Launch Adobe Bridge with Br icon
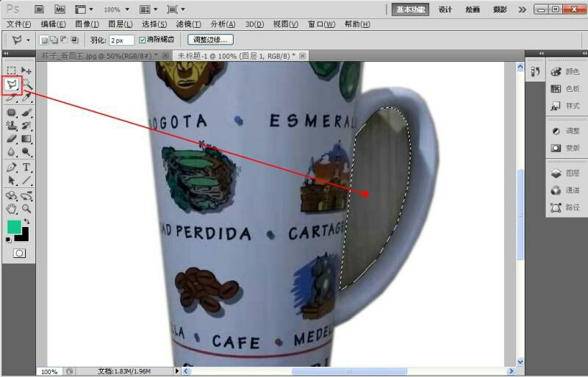 click(x=39, y=10)
